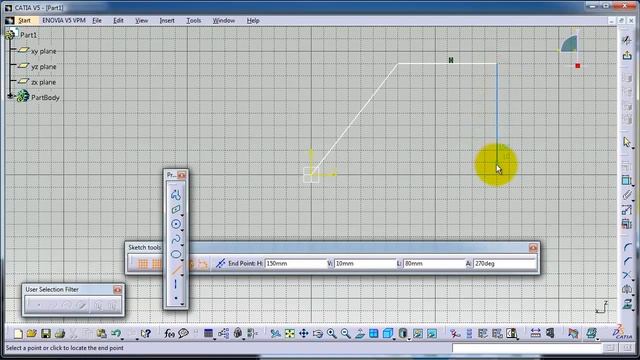Click the What's This help icon
This screenshot has height=360, width=640.
point(146,333)
